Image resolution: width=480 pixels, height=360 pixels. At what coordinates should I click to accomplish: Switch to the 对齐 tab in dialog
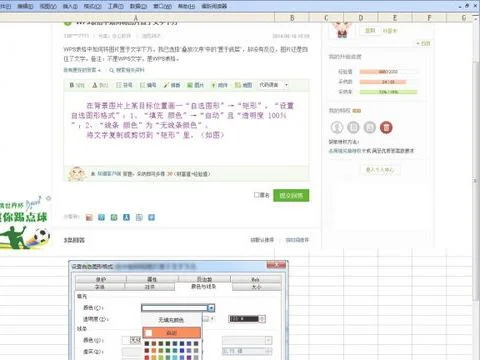coord(150,287)
